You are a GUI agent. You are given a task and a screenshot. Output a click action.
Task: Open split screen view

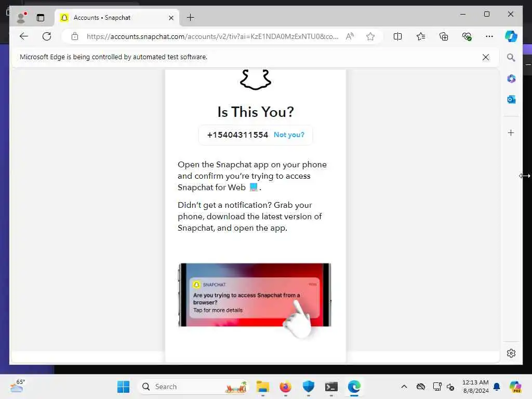(397, 36)
